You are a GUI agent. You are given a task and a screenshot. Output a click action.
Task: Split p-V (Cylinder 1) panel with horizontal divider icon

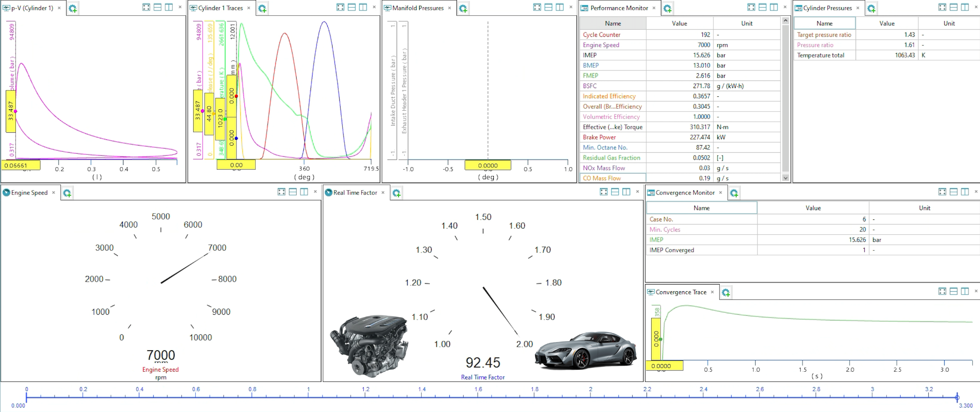tap(157, 7)
